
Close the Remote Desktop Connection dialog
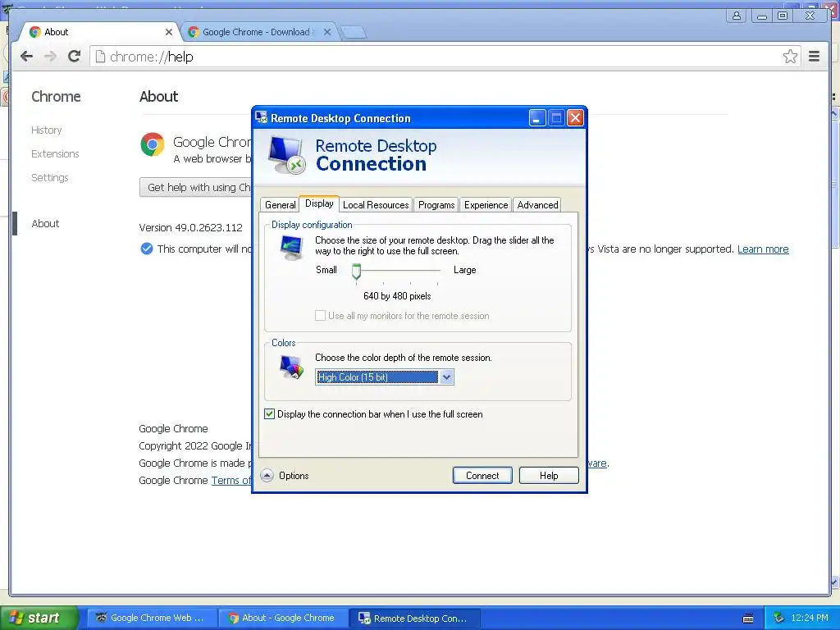(575, 118)
